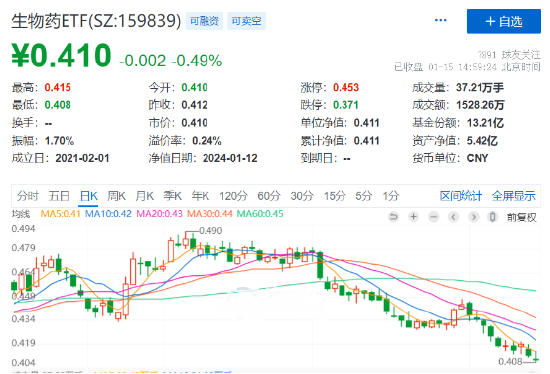Click the change value -0.002 -0.49%
Screen dimensions: 550x374
(171, 60)
